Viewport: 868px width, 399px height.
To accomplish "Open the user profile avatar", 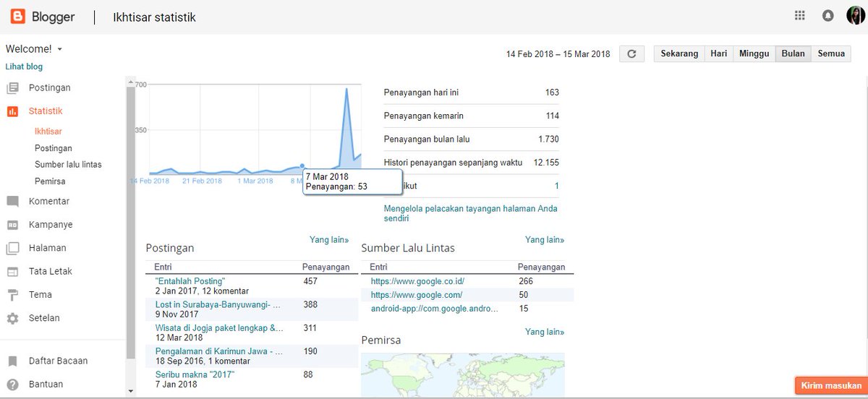I will (854, 16).
